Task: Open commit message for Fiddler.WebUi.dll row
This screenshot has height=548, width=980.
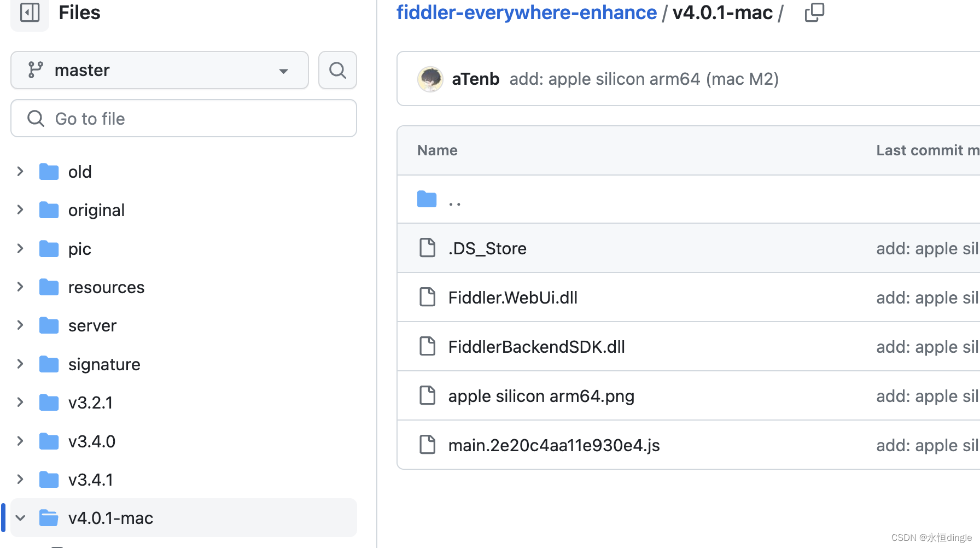Action: [927, 298]
